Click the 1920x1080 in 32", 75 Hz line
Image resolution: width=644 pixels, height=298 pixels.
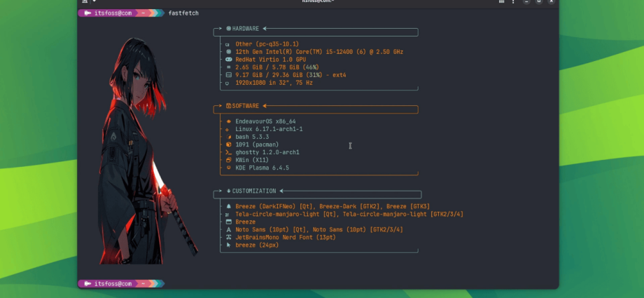point(274,83)
